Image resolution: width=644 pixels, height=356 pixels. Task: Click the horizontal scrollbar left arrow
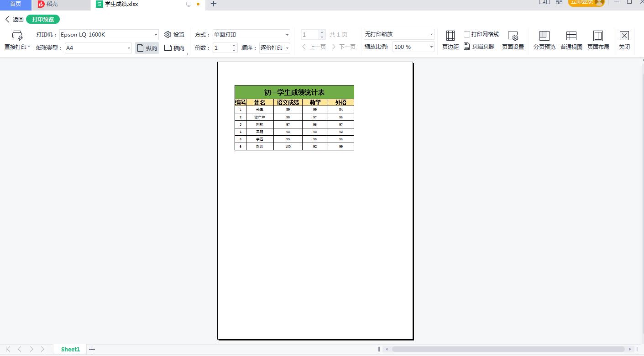point(387,349)
